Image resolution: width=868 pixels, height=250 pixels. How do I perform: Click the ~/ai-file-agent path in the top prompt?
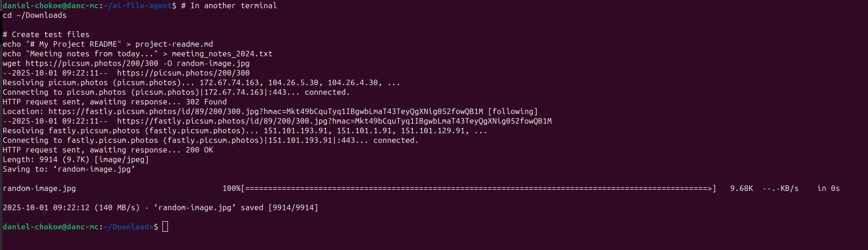pos(137,6)
